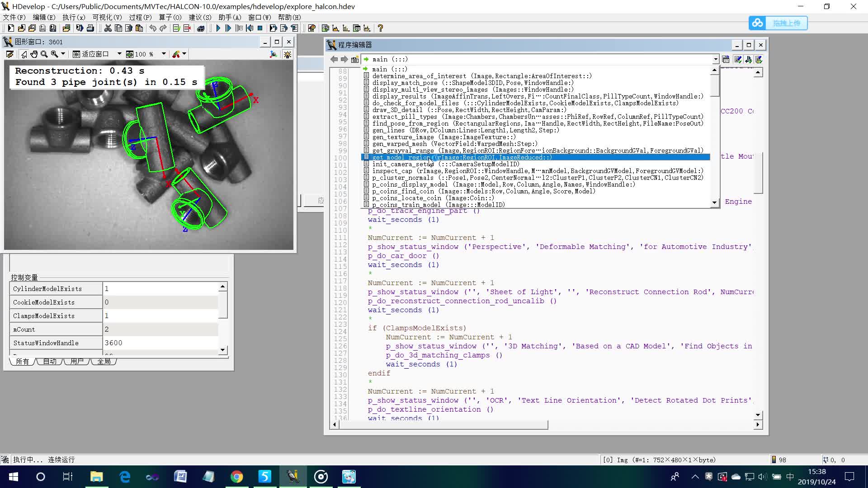Viewport: 868px width, 488px height.
Task: Toggle the 3D axis display icon
Action: coord(273,54)
